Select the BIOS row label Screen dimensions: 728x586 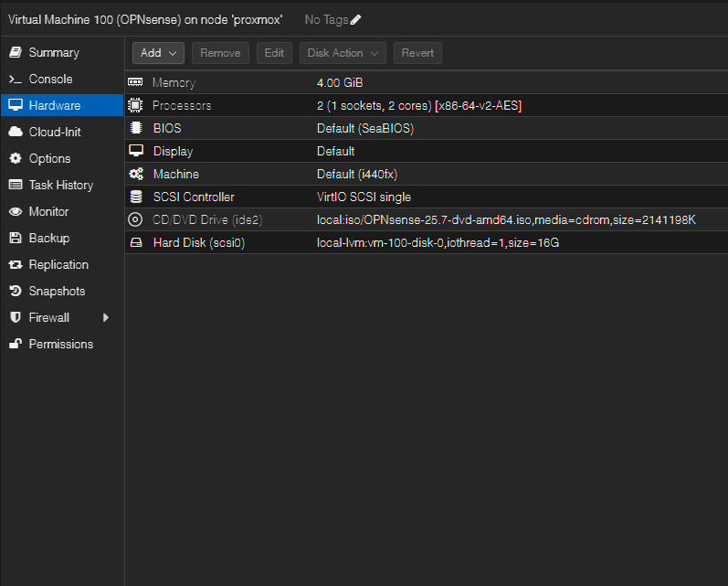(167, 128)
